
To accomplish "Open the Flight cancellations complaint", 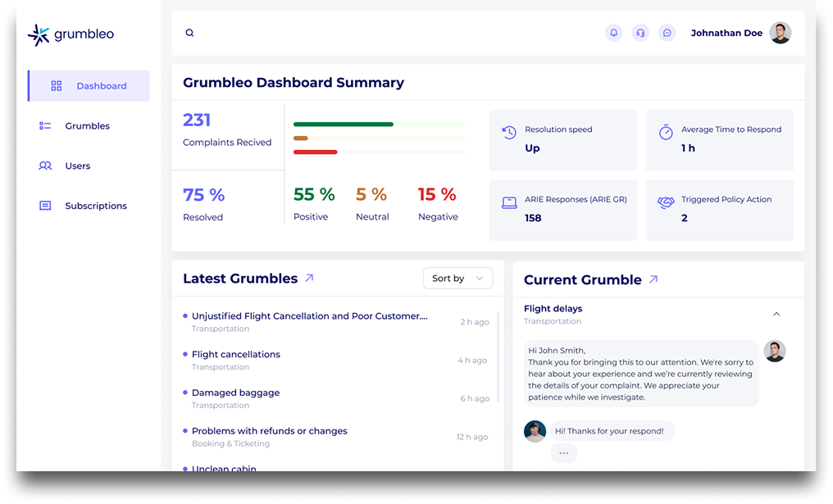I will pos(236,354).
